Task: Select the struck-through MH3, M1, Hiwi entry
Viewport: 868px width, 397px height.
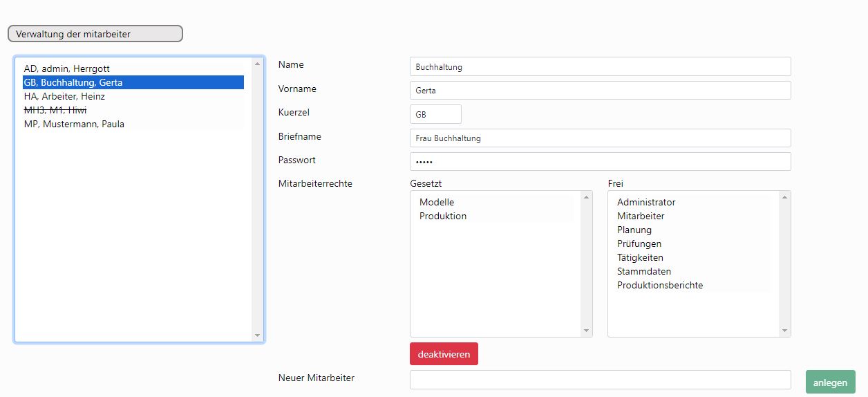Action: tap(55, 110)
